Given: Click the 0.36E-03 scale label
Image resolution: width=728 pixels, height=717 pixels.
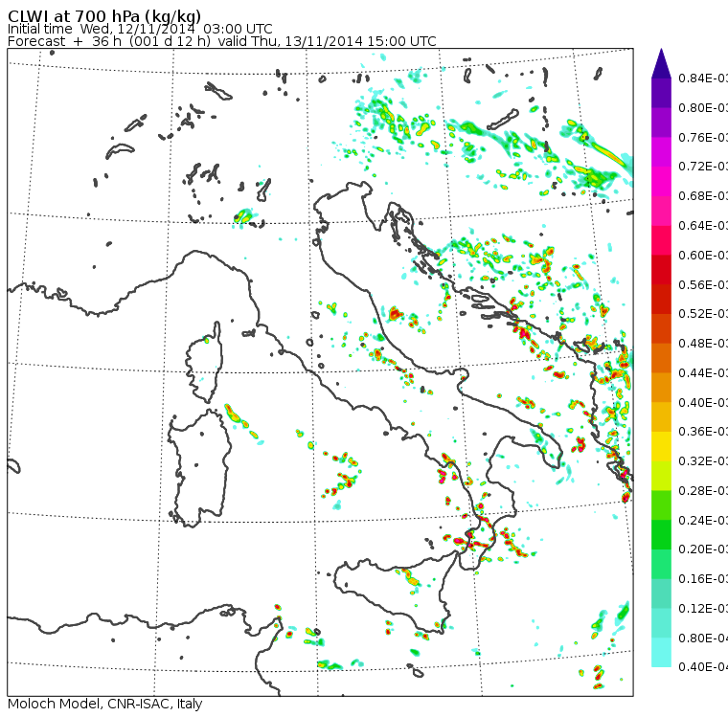Looking at the screenshot, I should click(x=703, y=432).
